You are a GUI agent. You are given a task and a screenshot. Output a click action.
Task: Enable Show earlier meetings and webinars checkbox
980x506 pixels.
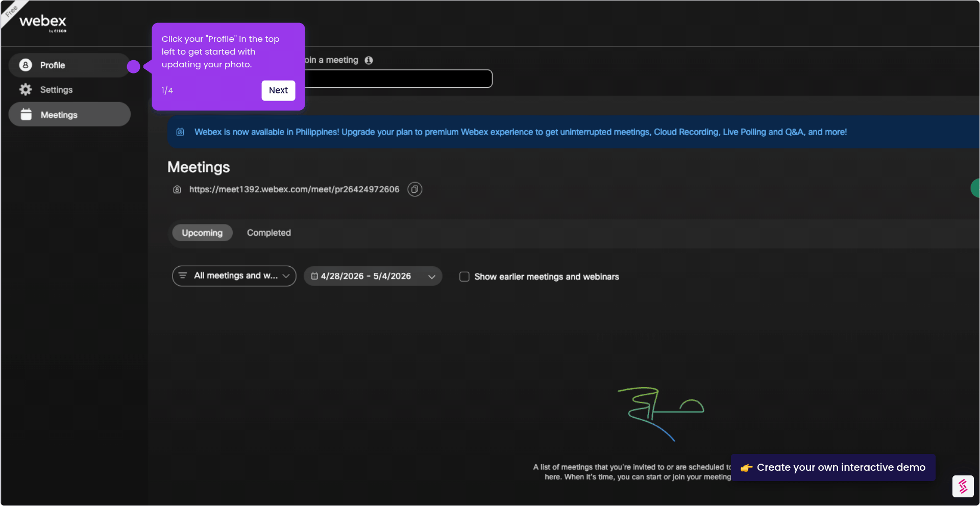pyautogui.click(x=464, y=276)
